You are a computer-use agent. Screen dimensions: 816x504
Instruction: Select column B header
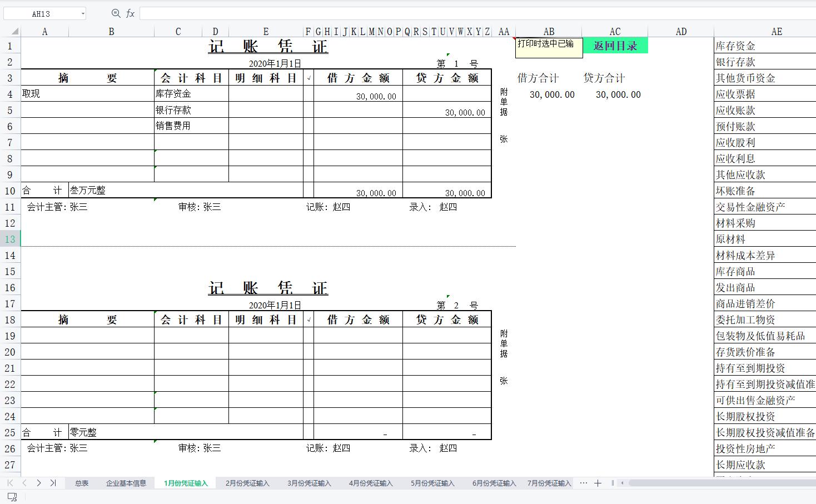point(112,32)
